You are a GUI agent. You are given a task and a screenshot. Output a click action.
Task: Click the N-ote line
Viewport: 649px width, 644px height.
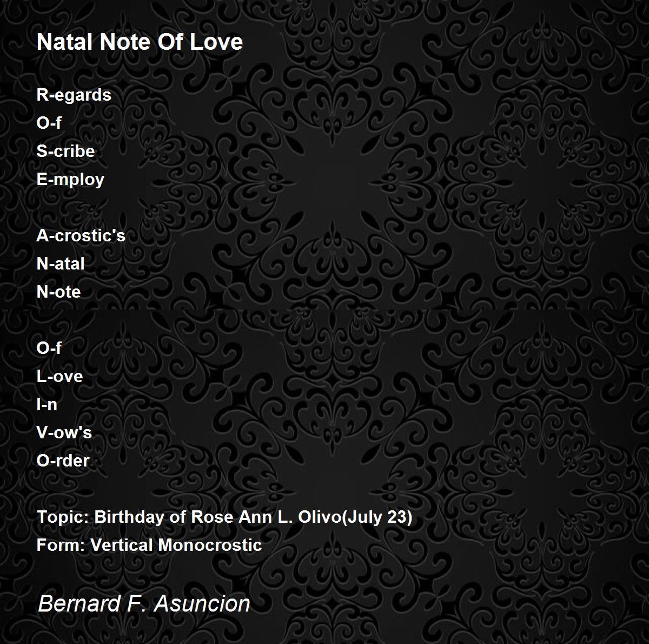pyautogui.click(x=59, y=292)
